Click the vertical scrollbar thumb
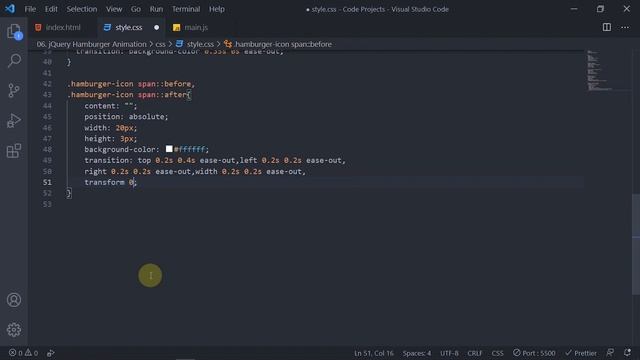Screen dimensions: 640x360 [x=636, y=244]
